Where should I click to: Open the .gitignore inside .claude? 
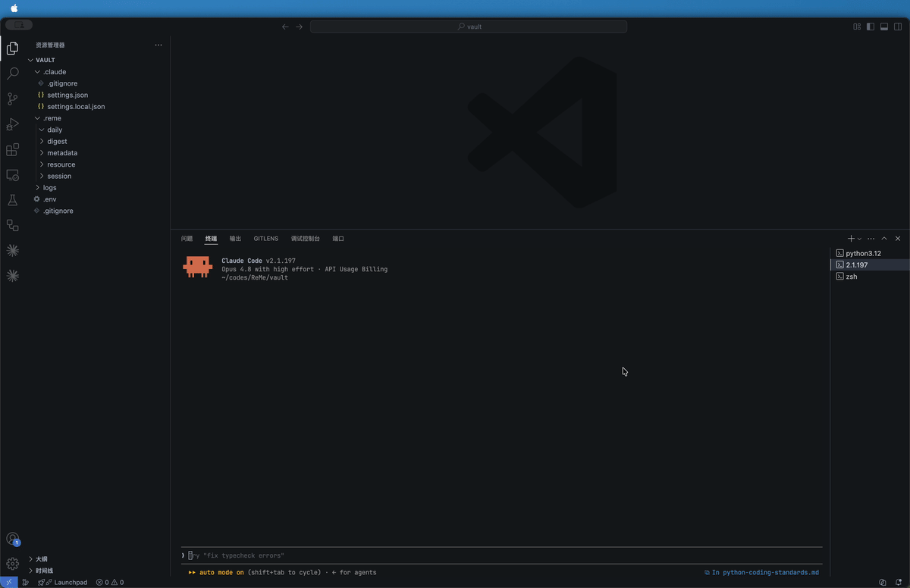click(99, 83)
